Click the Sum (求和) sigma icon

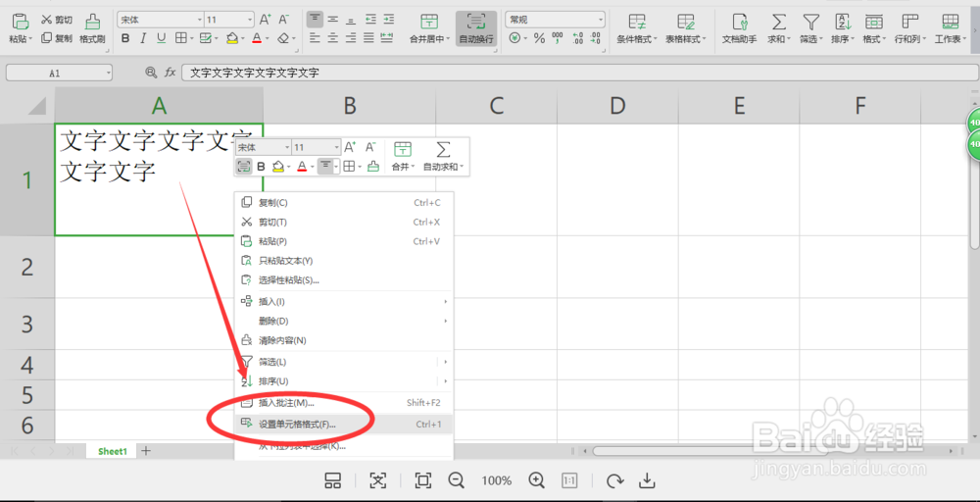tap(779, 23)
